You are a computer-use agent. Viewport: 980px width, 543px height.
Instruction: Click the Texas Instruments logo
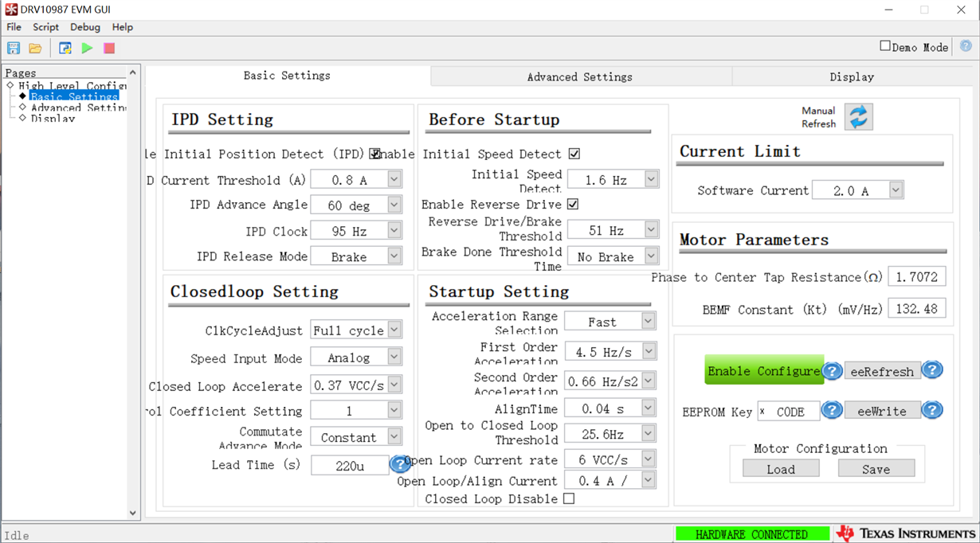coord(906,533)
